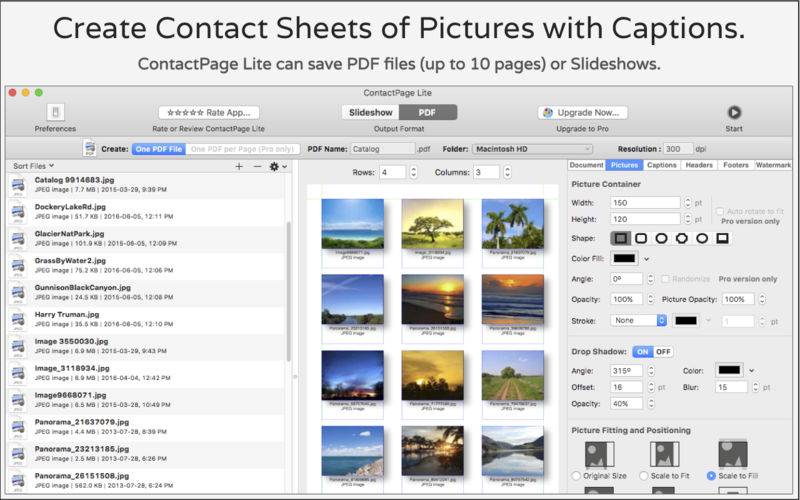The height and width of the screenshot is (500, 800).
Task: Click the Resolution field showing 300
Action: (678, 149)
